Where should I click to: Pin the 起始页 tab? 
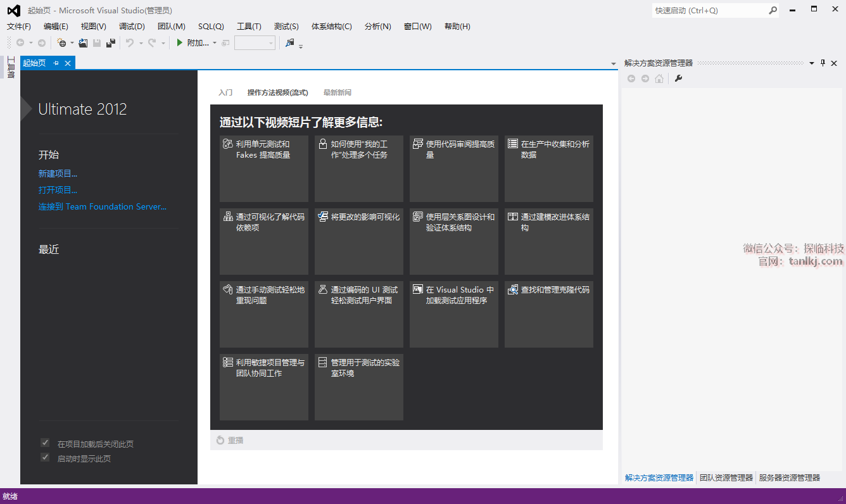[x=56, y=63]
